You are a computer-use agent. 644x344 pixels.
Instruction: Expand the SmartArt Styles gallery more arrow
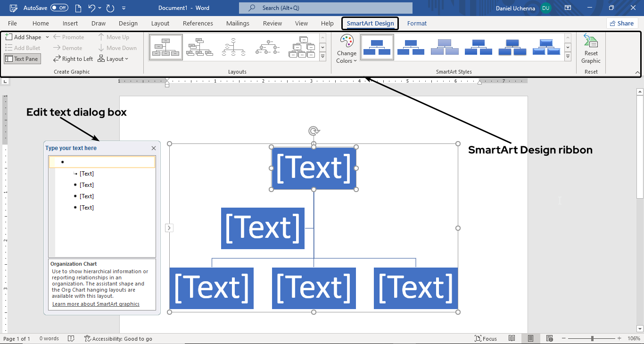coord(568,57)
